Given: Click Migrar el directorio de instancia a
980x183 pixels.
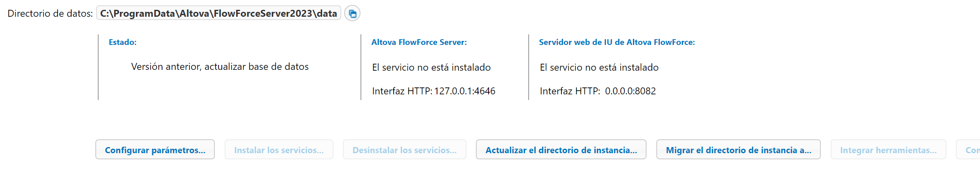Looking at the screenshot, I should tap(738, 150).
